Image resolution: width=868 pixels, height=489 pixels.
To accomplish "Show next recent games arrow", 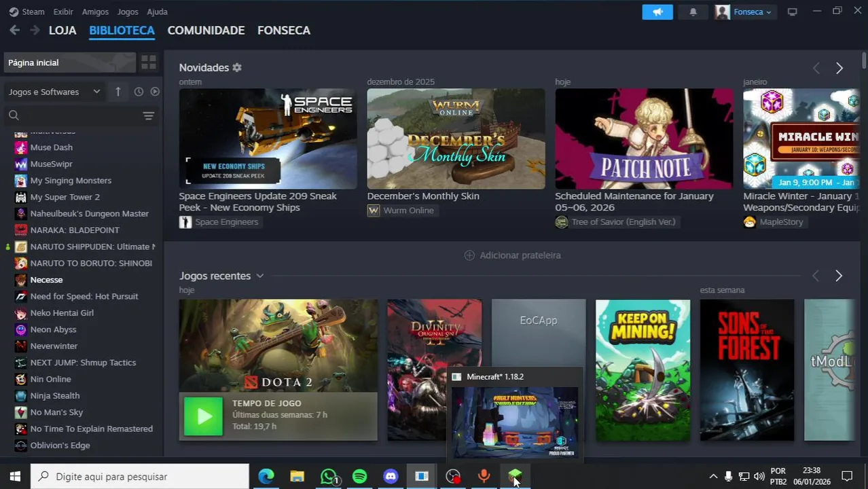I will click(839, 276).
